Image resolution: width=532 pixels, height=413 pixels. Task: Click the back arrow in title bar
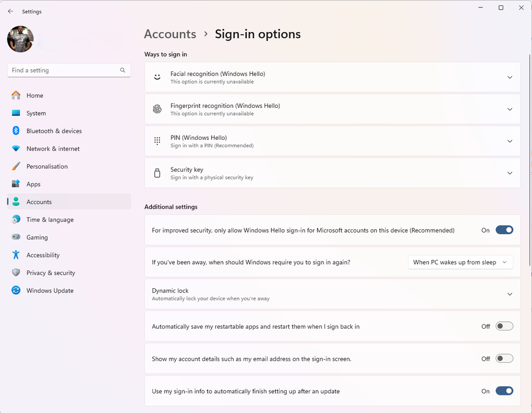click(x=11, y=11)
